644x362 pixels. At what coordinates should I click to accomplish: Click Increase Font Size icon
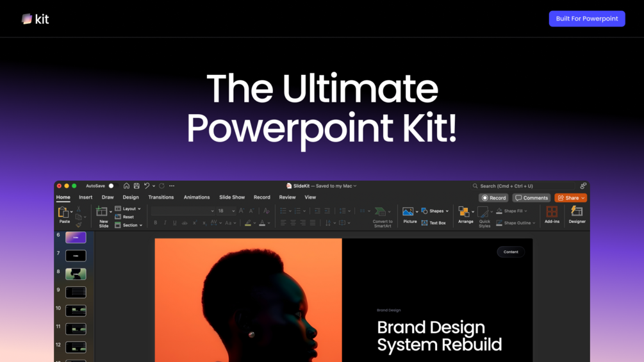[242, 211]
